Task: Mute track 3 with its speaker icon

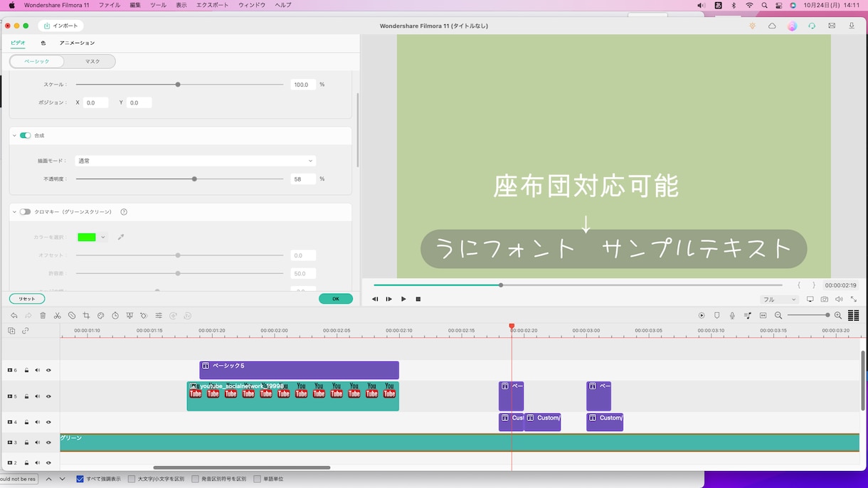Action: coord(38,442)
